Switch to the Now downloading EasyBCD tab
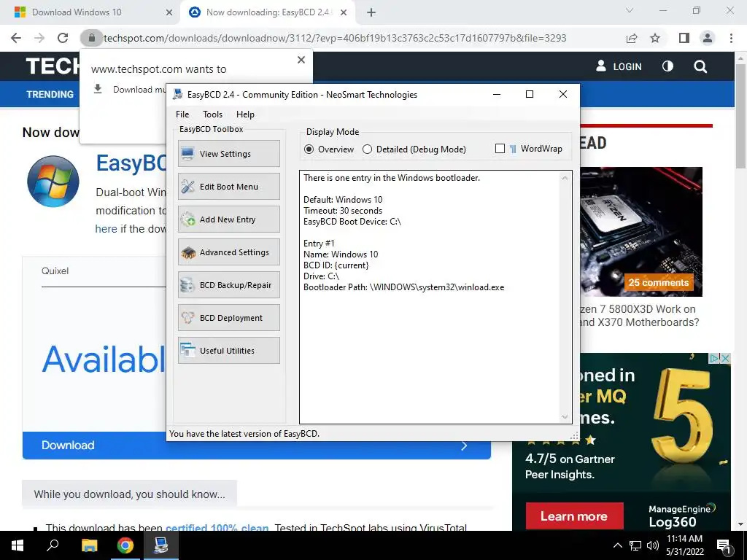Screen dimensions: 747x560 click(x=267, y=12)
